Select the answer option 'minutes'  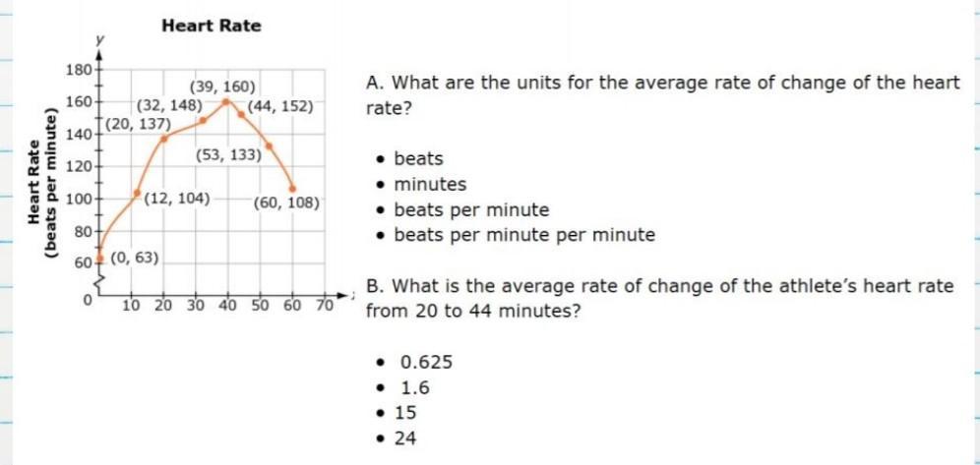(x=430, y=185)
